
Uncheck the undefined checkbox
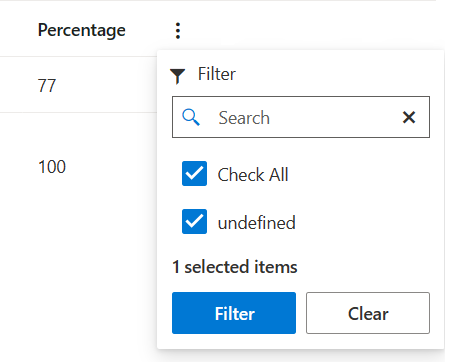click(x=194, y=222)
